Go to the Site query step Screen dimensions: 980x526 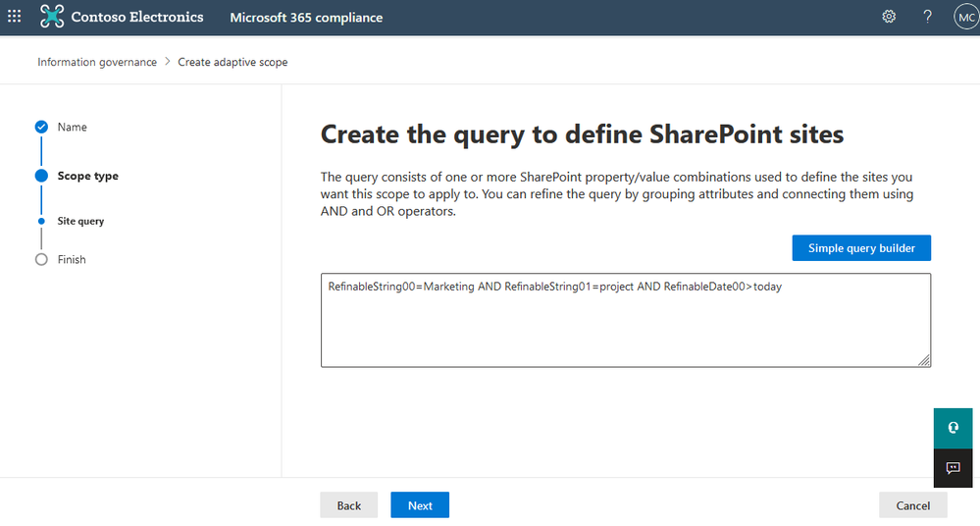tap(80, 221)
